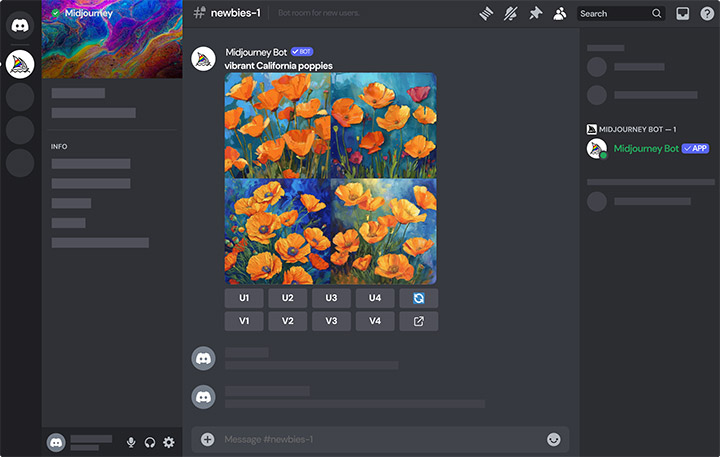This screenshot has width=720, height=457.
Task: Expand the Midjourney server header menu
Action: point(112,12)
